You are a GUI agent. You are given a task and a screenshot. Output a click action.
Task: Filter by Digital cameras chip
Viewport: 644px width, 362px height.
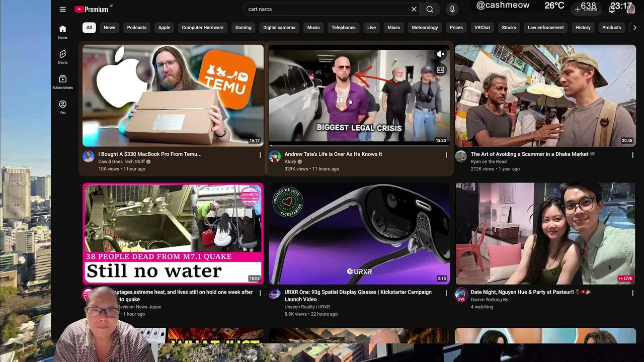[x=279, y=28]
